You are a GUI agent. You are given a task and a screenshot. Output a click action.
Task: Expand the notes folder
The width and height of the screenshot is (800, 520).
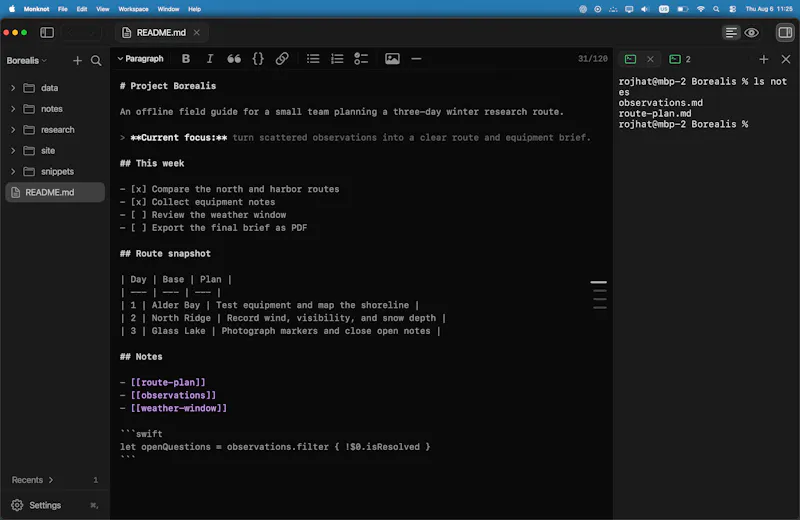coord(13,109)
